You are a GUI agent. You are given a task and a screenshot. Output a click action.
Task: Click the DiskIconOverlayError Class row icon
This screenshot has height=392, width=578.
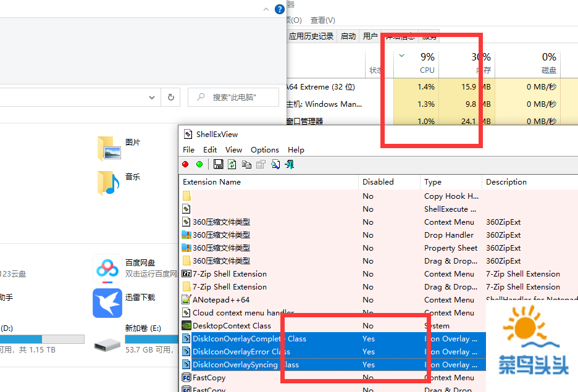coord(187,351)
